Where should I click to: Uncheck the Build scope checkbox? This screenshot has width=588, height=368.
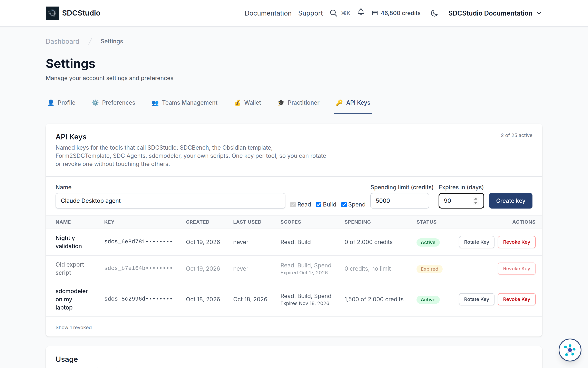(318, 205)
